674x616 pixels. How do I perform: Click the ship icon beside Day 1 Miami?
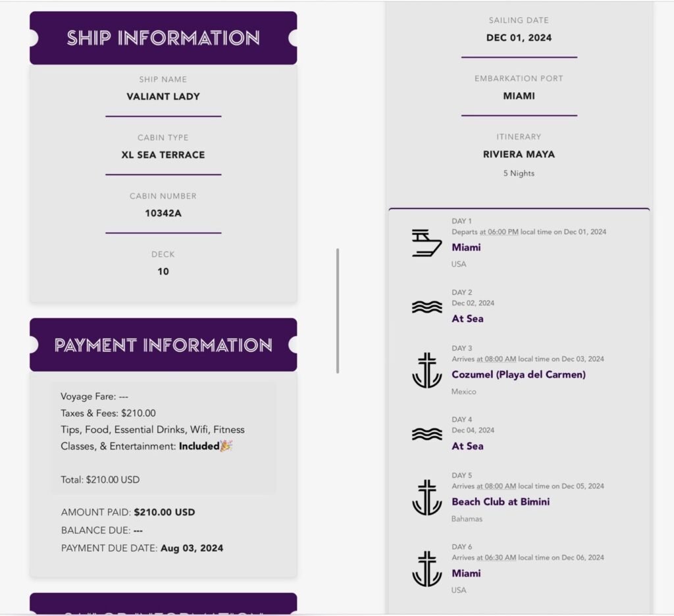[x=427, y=243]
